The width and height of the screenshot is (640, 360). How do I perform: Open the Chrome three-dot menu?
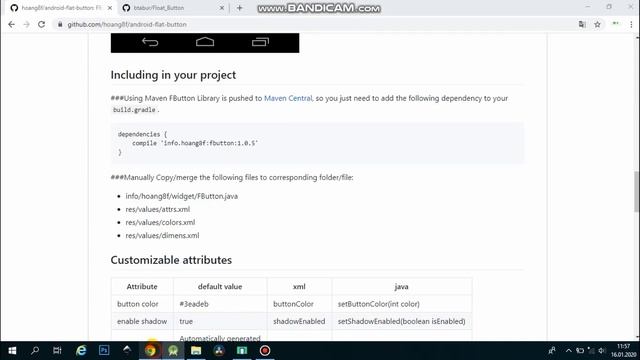(x=631, y=24)
